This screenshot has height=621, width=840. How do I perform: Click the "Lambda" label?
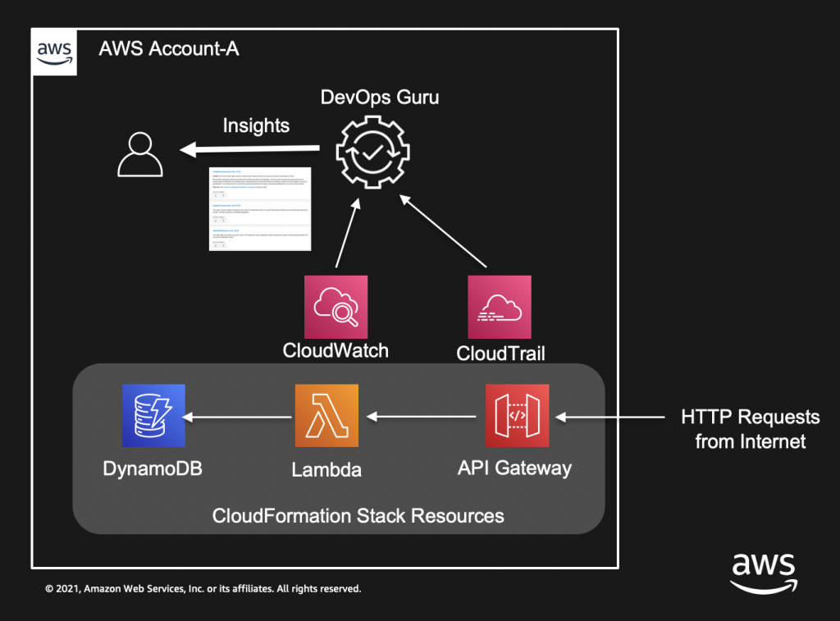point(326,470)
